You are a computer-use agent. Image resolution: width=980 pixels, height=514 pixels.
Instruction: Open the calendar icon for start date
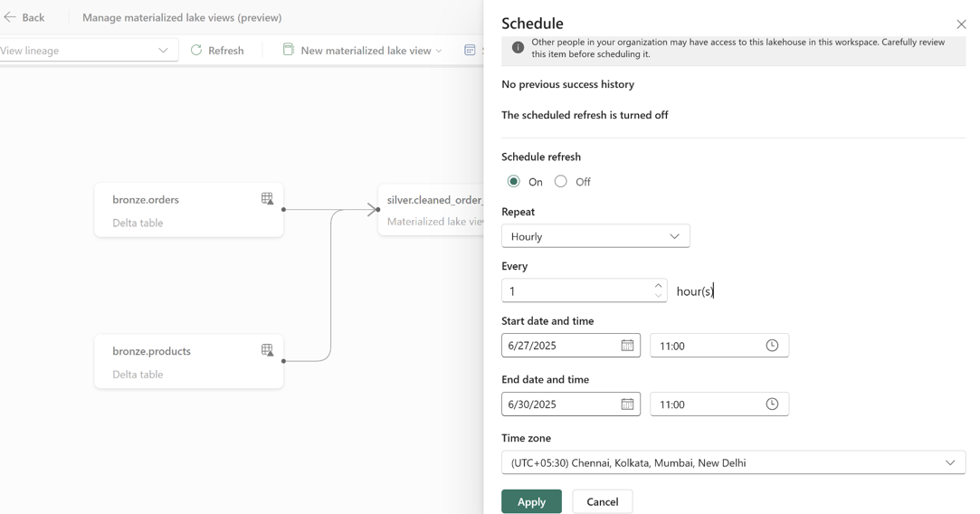[627, 345]
